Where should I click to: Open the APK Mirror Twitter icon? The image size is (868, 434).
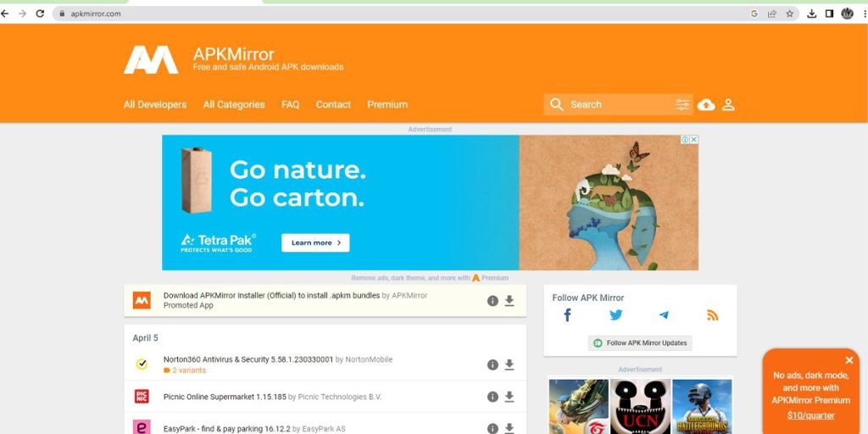[x=616, y=315]
